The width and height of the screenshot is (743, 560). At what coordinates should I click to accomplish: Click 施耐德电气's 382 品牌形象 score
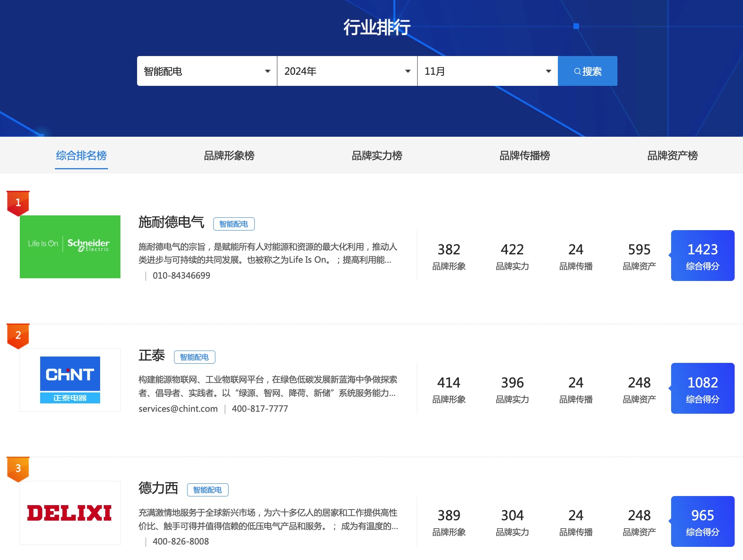449,256
